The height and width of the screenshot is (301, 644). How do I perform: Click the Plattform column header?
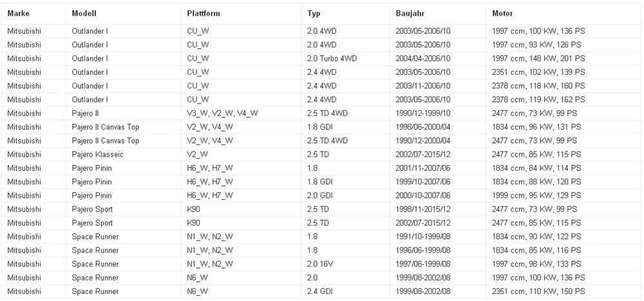[241, 14]
